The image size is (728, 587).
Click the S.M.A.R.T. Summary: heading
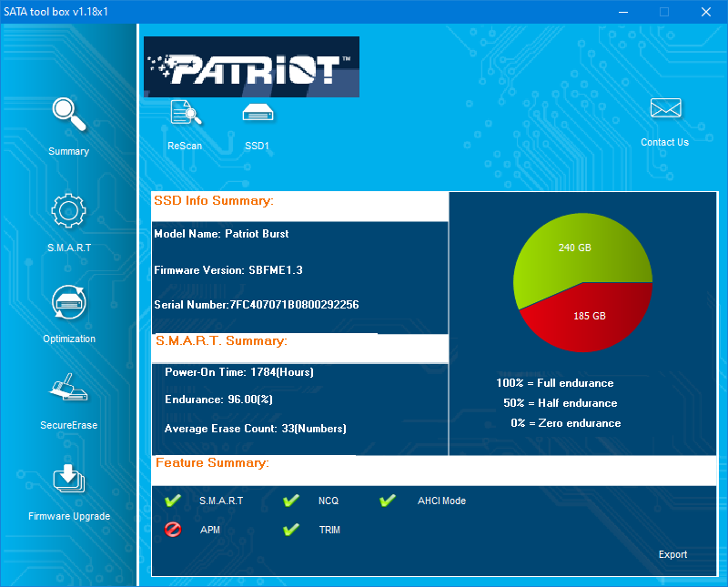pos(221,341)
